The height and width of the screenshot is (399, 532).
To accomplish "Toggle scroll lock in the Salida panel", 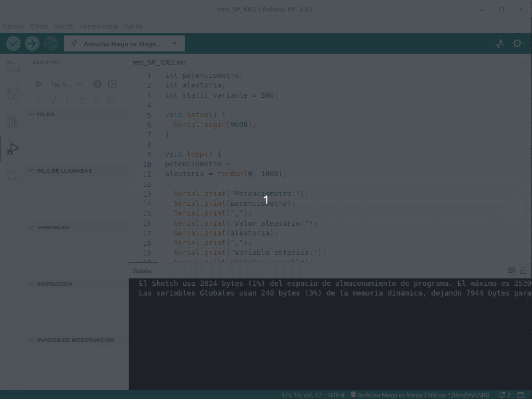I will [x=523, y=270].
